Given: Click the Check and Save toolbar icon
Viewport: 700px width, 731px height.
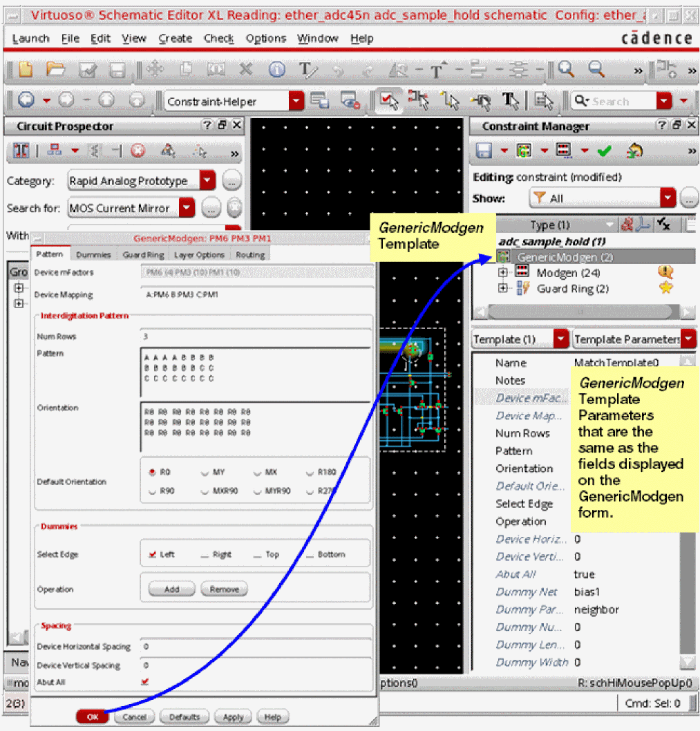Looking at the screenshot, I should (x=87, y=70).
